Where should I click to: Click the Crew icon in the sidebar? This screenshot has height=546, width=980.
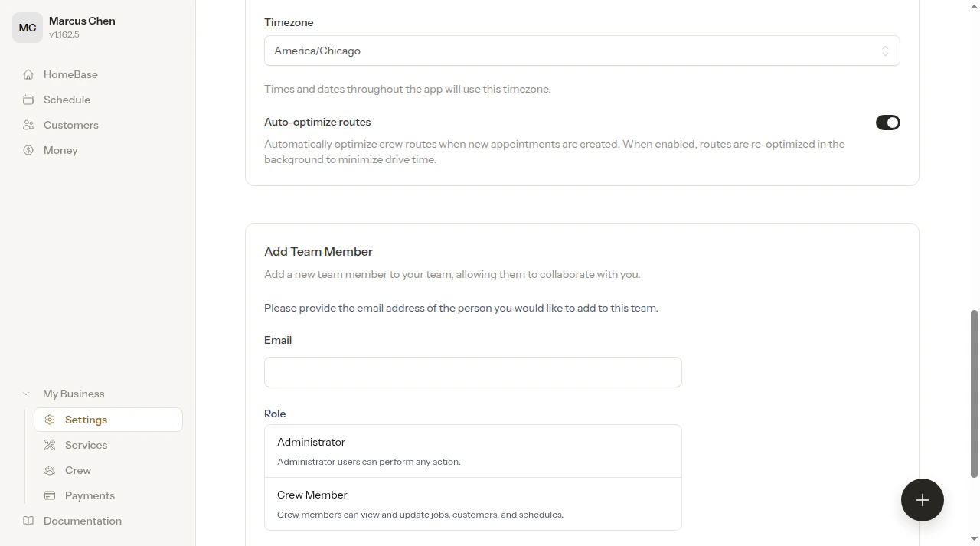(50, 470)
